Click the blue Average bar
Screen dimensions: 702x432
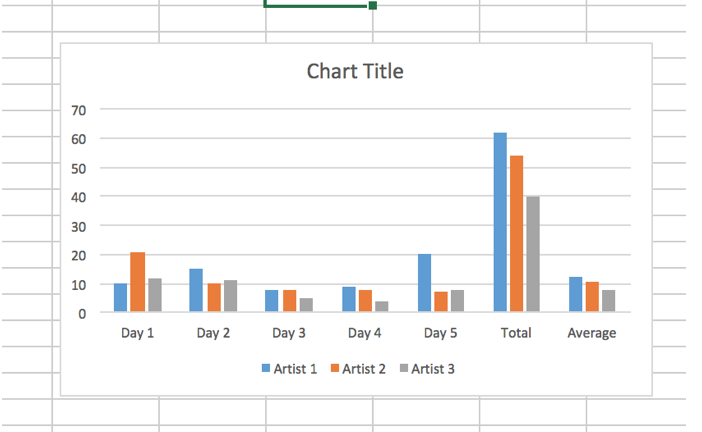coord(576,294)
